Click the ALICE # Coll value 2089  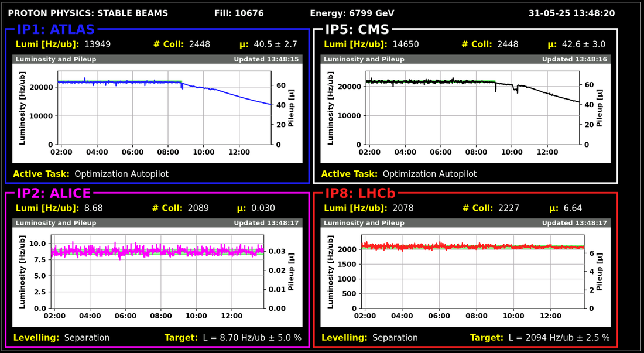pyautogui.click(x=198, y=208)
